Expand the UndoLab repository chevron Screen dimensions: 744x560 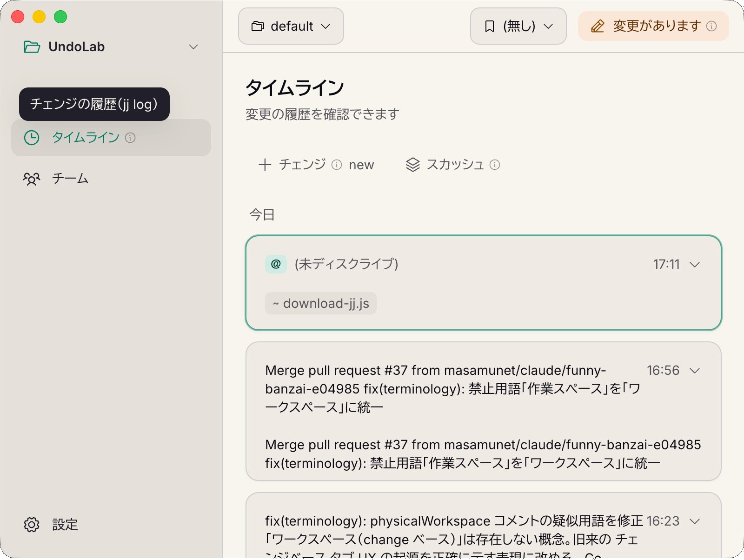(193, 47)
